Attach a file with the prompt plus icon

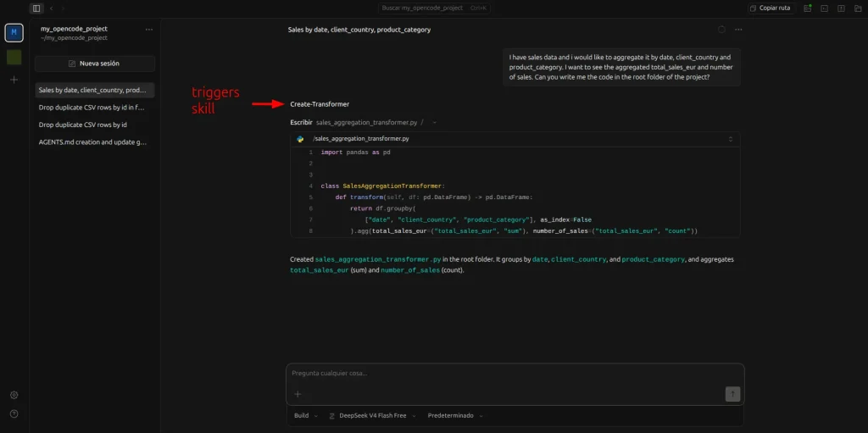tap(298, 394)
